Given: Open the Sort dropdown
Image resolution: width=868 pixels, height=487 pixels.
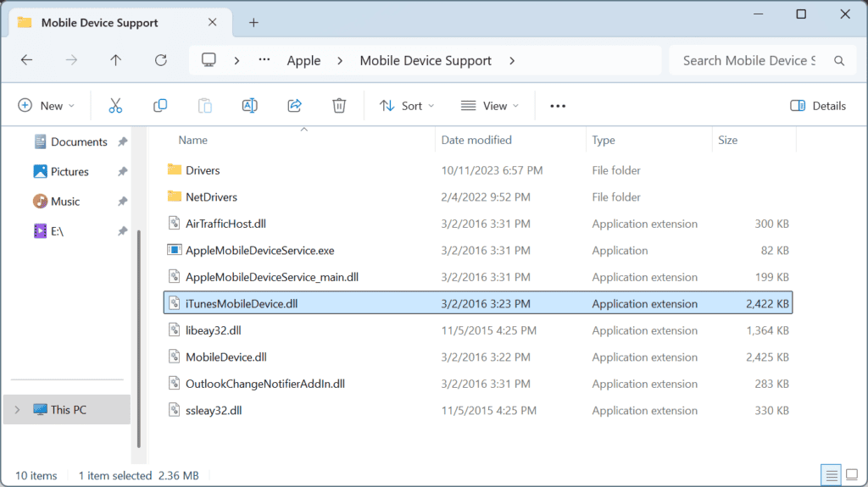Looking at the screenshot, I should tap(407, 106).
